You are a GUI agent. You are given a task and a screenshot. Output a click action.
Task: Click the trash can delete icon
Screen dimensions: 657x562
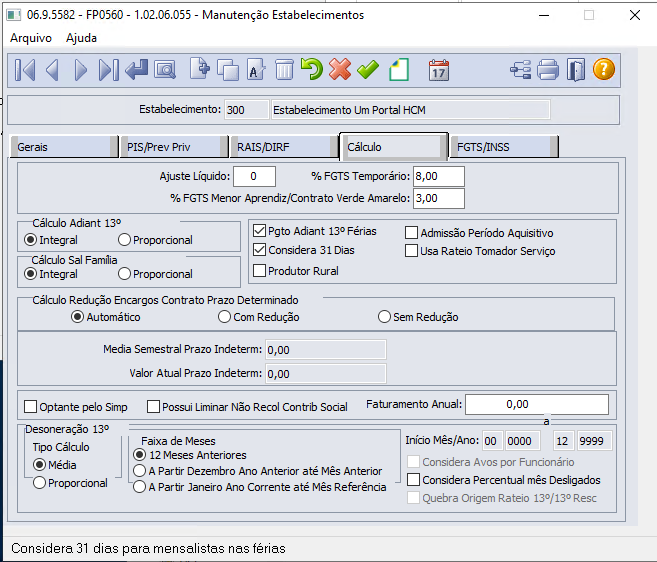click(284, 70)
